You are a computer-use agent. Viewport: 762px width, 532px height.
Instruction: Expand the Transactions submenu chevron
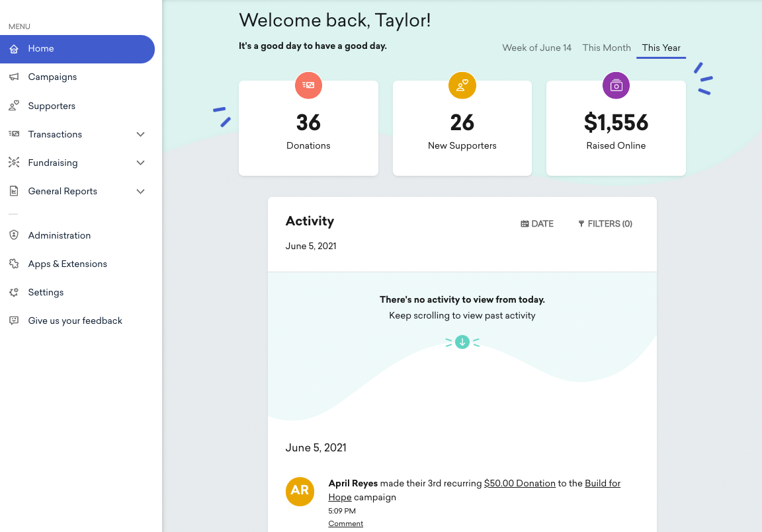(x=140, y=134)
